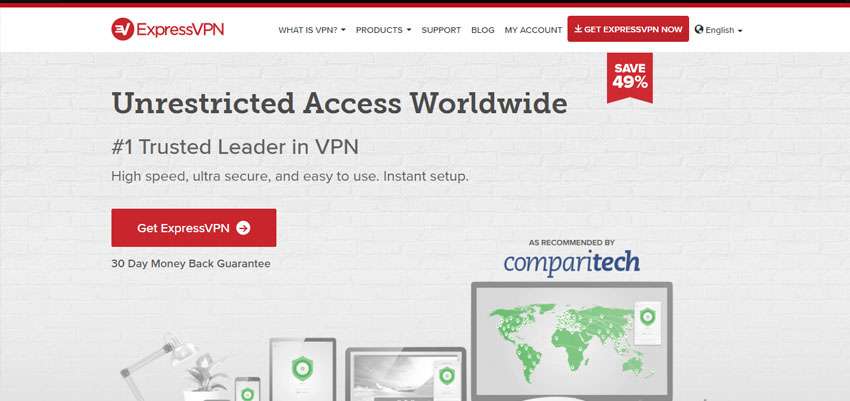Screen dimensions: 850x401
Task: Expand the Products dropdown menu
Action: 383,30
